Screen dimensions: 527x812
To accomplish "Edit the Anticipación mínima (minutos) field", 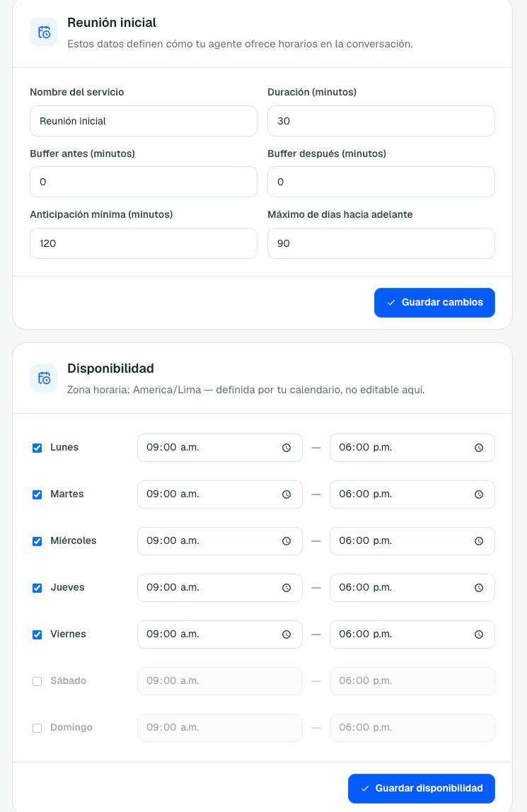I will [x=144, y=243].
